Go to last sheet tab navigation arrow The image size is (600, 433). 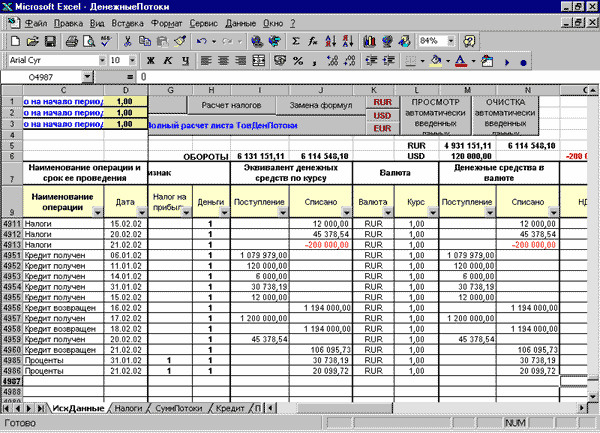click(x=41, y=408)
